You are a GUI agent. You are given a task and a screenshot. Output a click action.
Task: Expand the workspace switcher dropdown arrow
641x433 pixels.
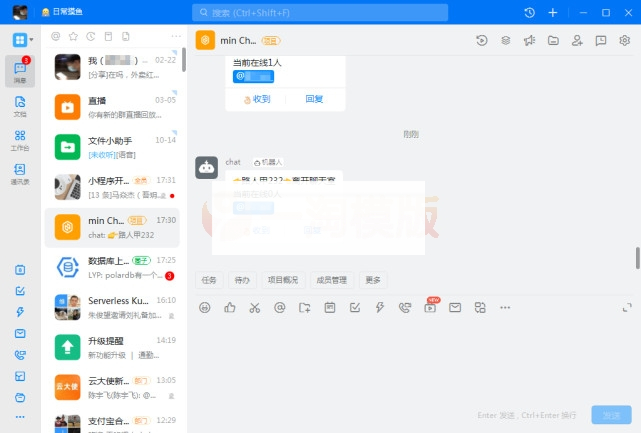tap(32, 40)
